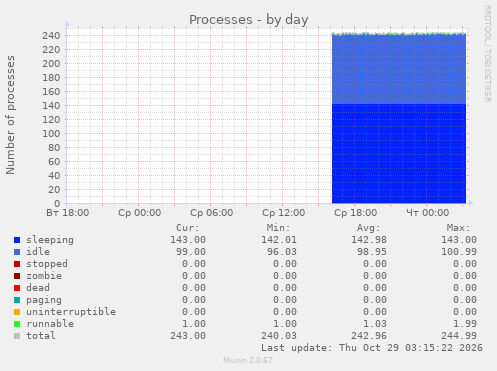Click the runnable legend color swatch
Viewport: 497px width, 371px height.
tap(17, 324)
